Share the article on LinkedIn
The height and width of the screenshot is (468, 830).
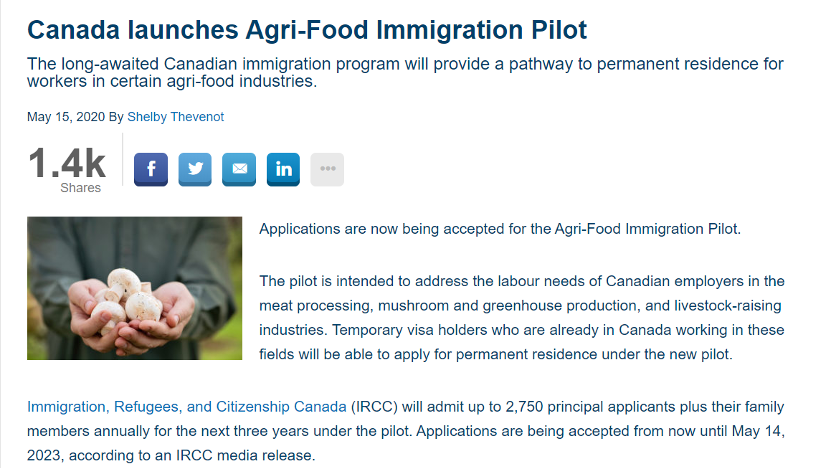point(283,169)
